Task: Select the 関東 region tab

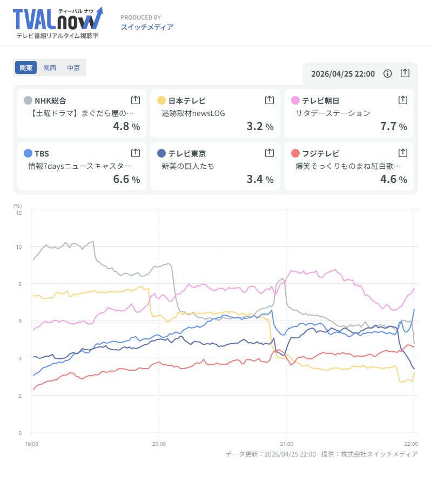Action: (26, 67)
